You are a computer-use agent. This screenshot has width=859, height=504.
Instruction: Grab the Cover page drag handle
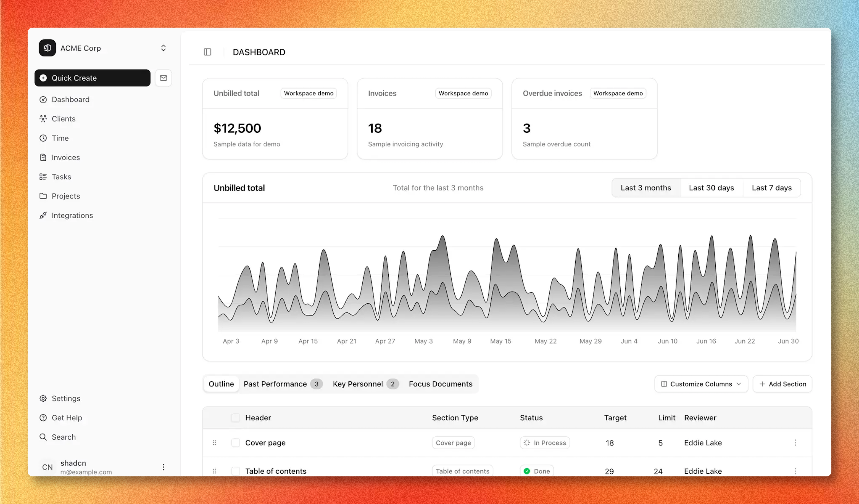[x=214, y=443]
